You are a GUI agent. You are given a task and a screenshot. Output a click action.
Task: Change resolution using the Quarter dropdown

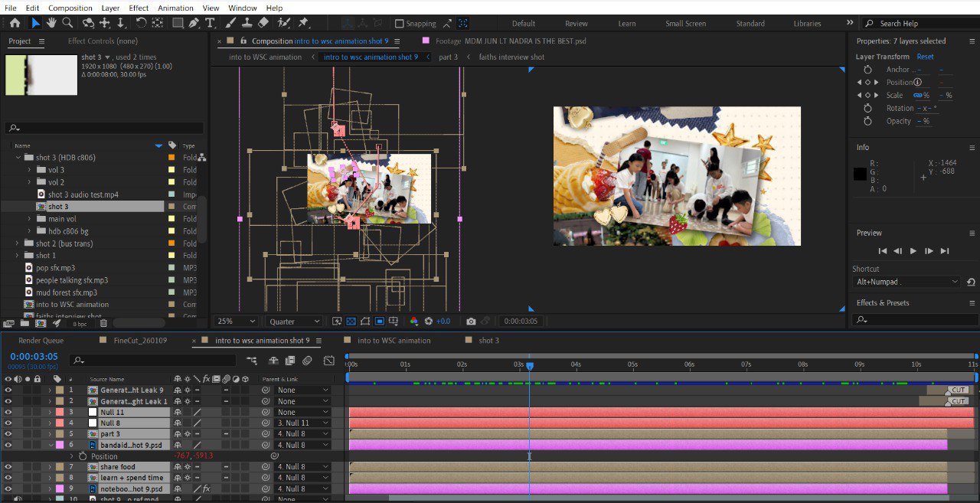[x=292, y=321]
